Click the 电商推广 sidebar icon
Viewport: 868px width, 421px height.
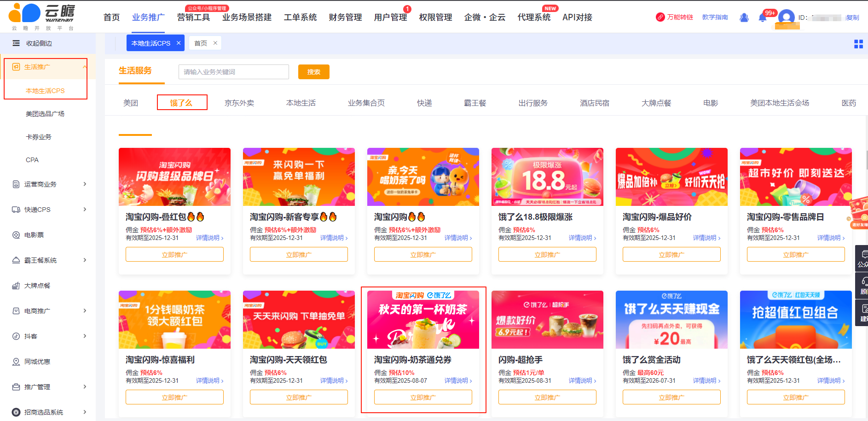(16, 311)
